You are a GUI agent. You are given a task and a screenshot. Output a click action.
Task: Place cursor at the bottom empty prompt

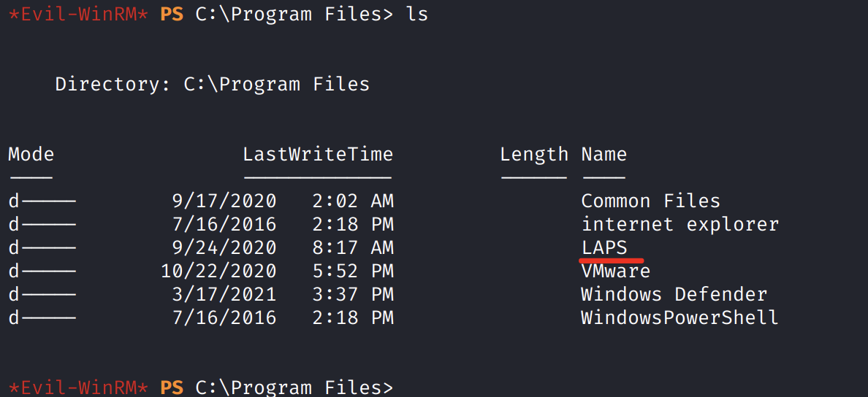[x=409, y=387]
